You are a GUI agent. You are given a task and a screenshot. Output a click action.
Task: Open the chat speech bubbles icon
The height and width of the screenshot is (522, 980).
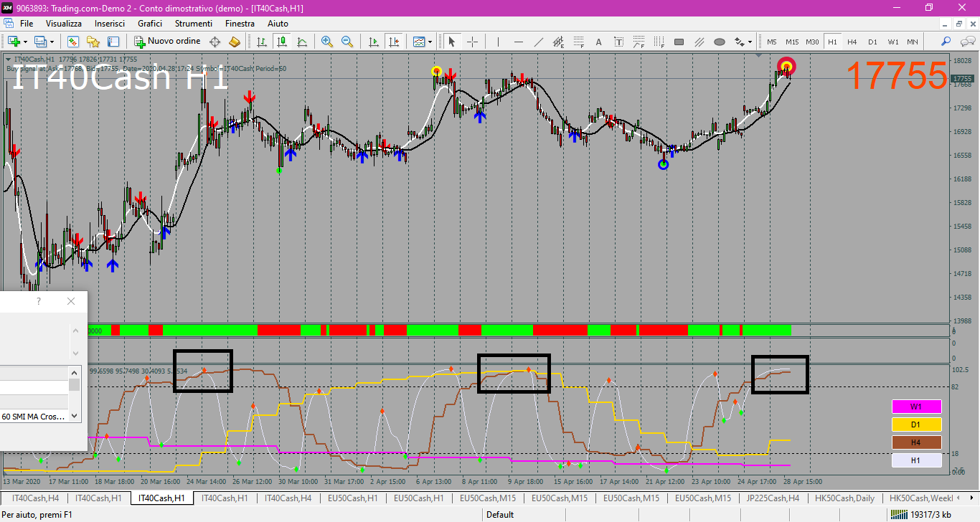[x=966, y=42]
